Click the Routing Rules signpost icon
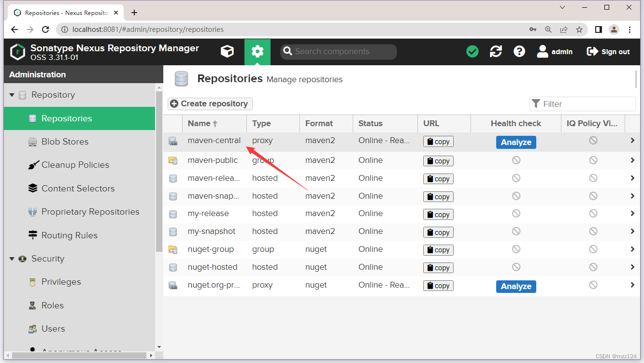The width and height of the screenshot is (644, 363). (33, 235)
